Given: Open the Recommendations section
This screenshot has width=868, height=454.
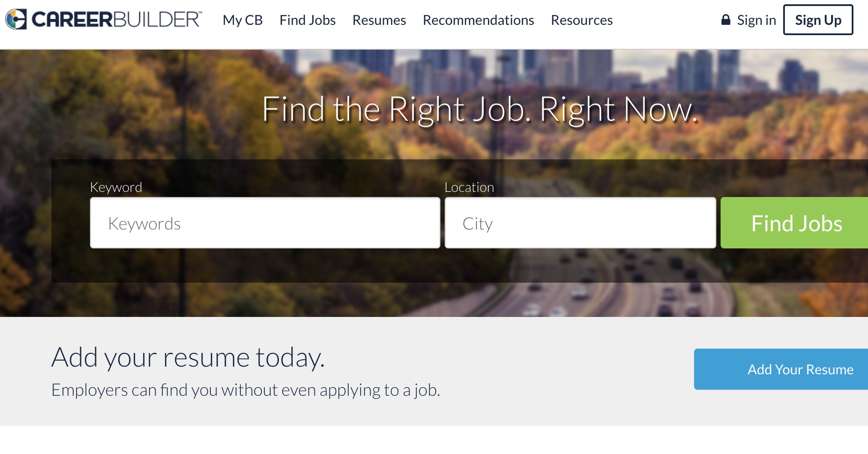Looking at the screenshot, I should point(478,20).
